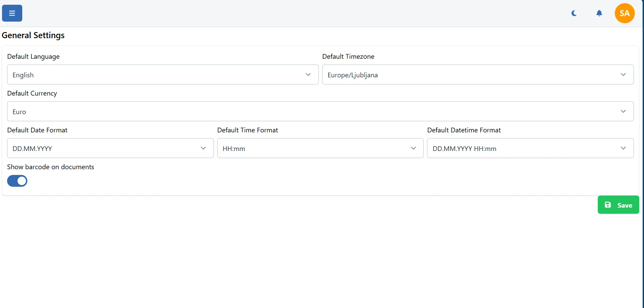Open the Default Datetime Format dropdown
The width and height of the screenshot is (644, 308).
tap(530, 148)
